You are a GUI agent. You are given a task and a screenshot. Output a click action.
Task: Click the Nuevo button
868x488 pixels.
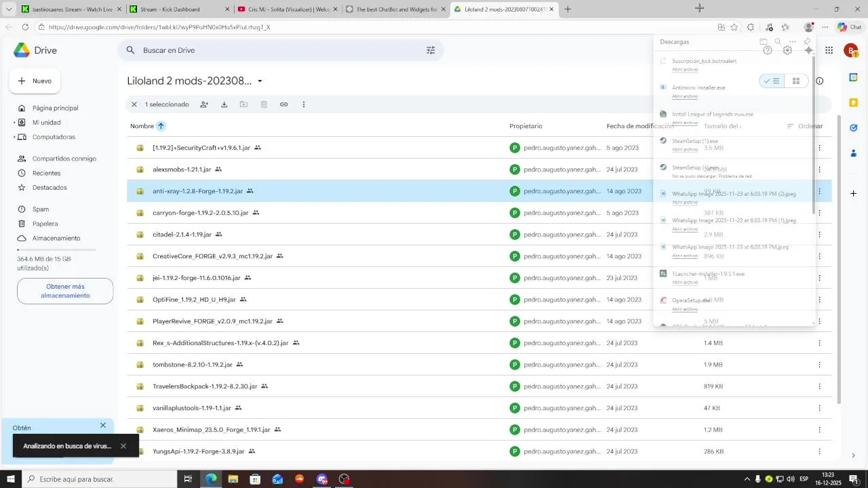(x=35, y=81)
